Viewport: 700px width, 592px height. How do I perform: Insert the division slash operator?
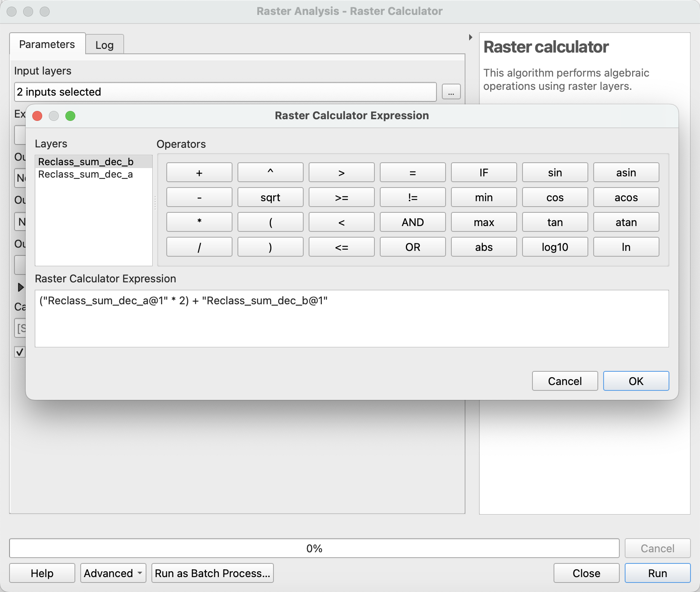199,247
